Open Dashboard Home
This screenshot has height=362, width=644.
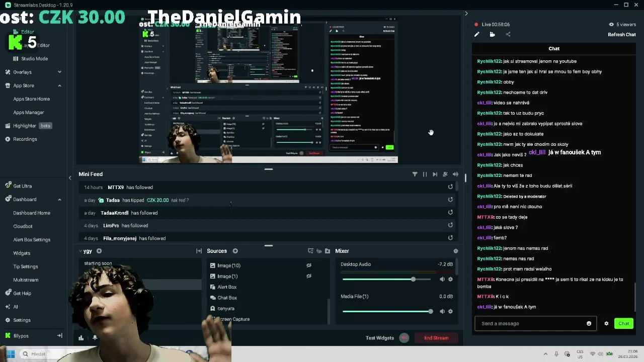click(32, 213)
